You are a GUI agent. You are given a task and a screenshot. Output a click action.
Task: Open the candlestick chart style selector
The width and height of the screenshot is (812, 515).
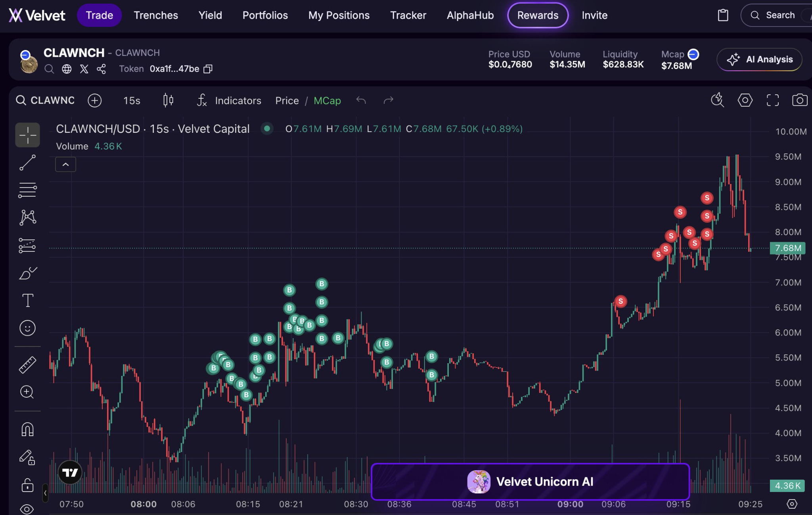point(168,100)
